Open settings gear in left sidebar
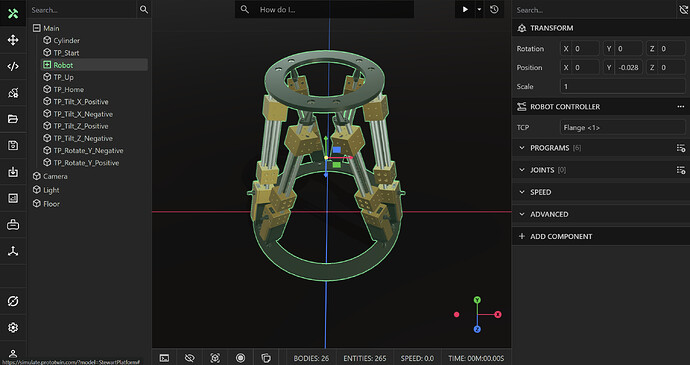The width and height of the screenshot is (690, 365). click(13, 328)
